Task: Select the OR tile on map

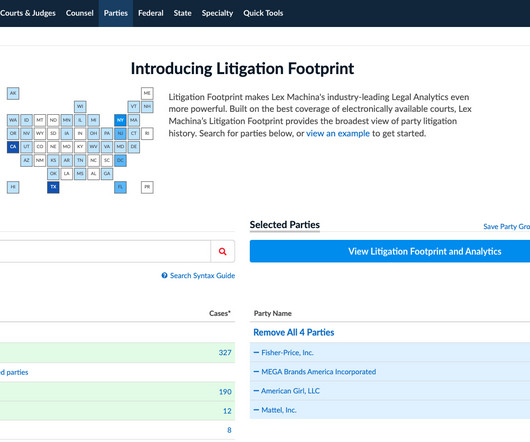Action: (13, 133)
